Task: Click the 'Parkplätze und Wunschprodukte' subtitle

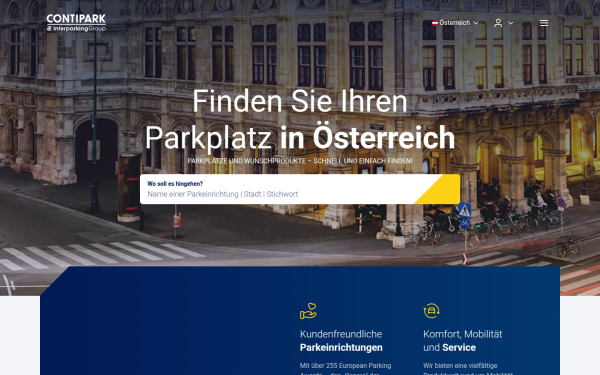Action: (300, 161)
